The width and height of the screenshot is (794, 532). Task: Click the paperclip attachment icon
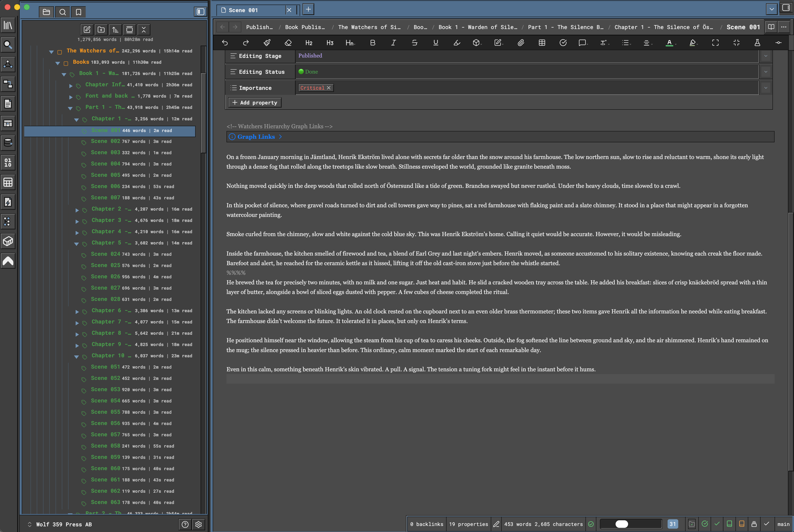point(521,43)
